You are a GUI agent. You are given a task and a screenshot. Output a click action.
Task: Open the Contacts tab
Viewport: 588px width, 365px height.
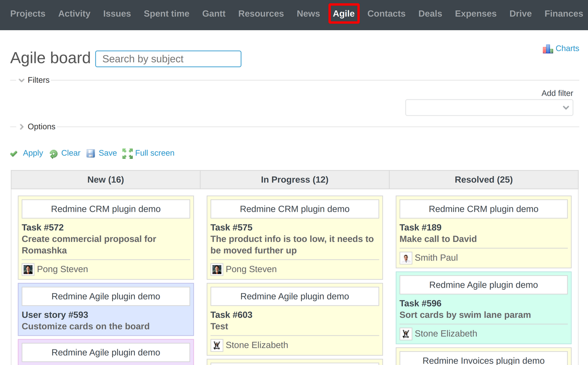tap(386, 13)
